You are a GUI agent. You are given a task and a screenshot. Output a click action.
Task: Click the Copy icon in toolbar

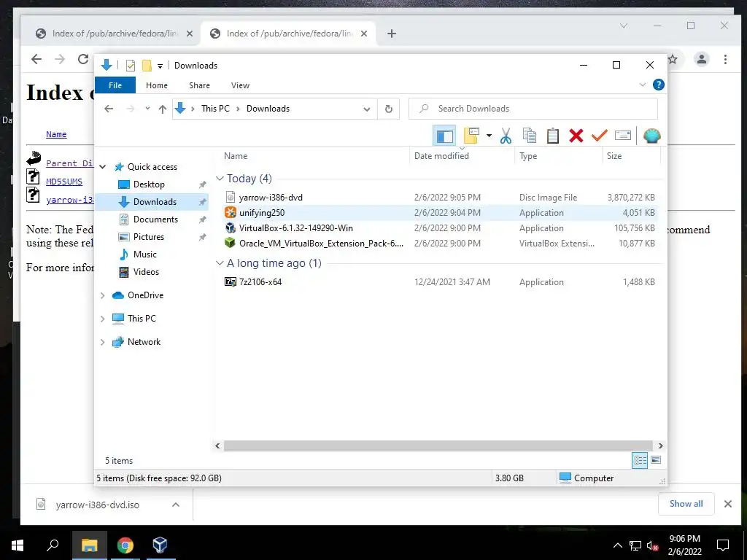point(530,136)
